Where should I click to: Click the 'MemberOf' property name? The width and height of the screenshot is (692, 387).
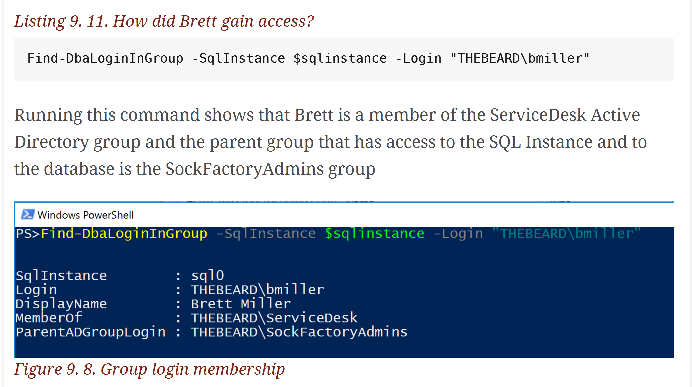coord(49,318)
